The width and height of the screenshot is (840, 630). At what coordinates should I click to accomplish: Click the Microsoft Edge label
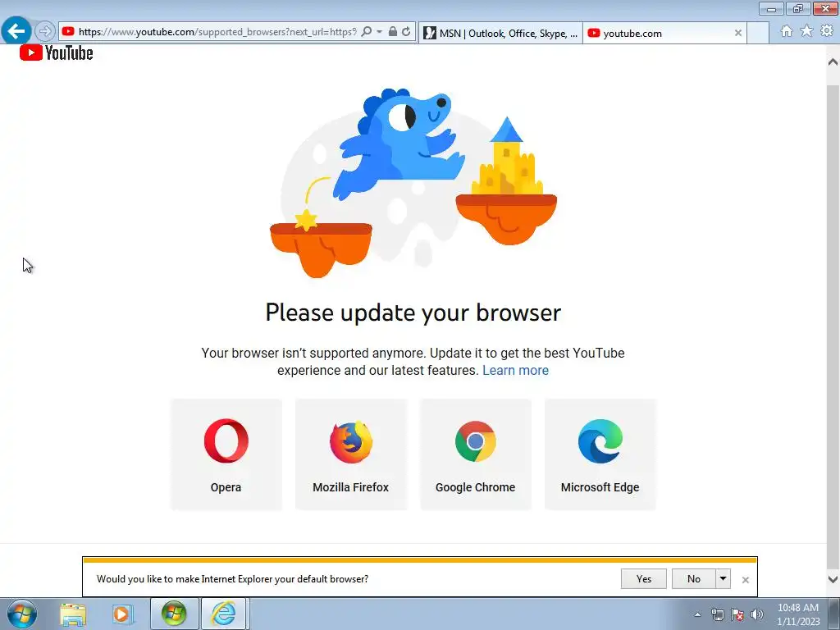click(x=600, y=487)
